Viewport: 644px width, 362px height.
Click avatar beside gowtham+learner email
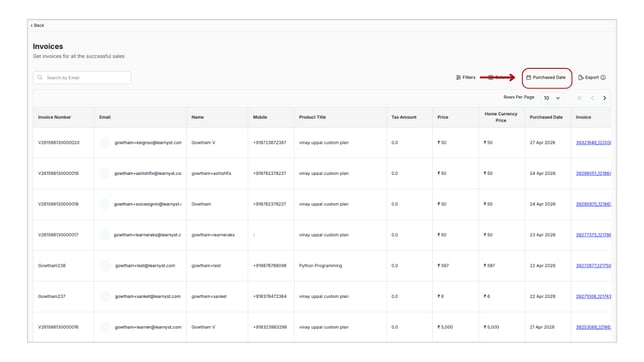105,327
